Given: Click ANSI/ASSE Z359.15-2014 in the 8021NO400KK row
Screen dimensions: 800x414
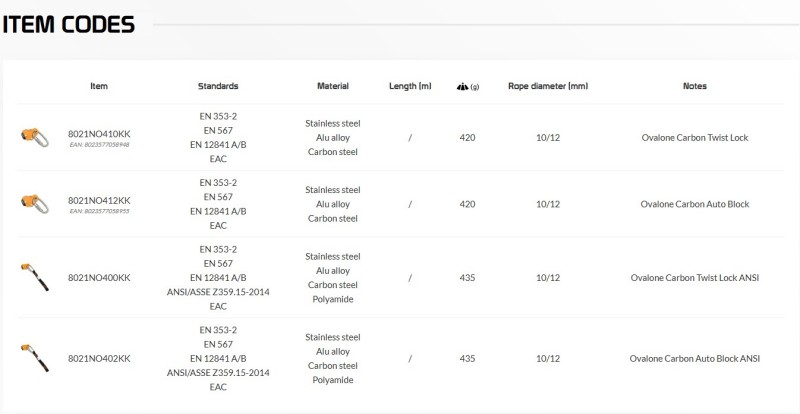Looking at the screenshot, I should tap(218, 292).
